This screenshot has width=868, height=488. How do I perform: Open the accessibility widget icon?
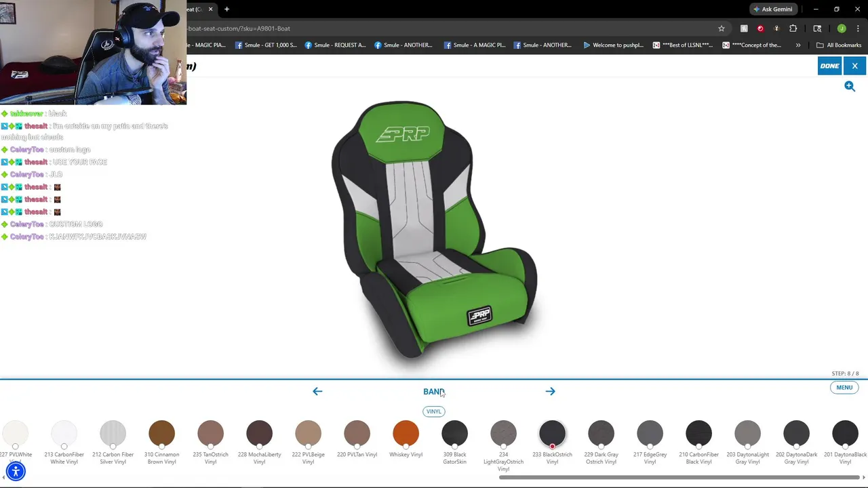[16, 471]
